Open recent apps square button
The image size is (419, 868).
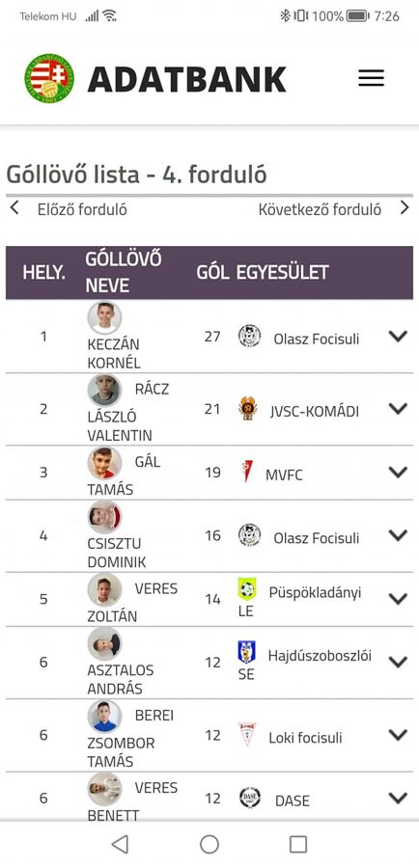click(x=298, y=844)
